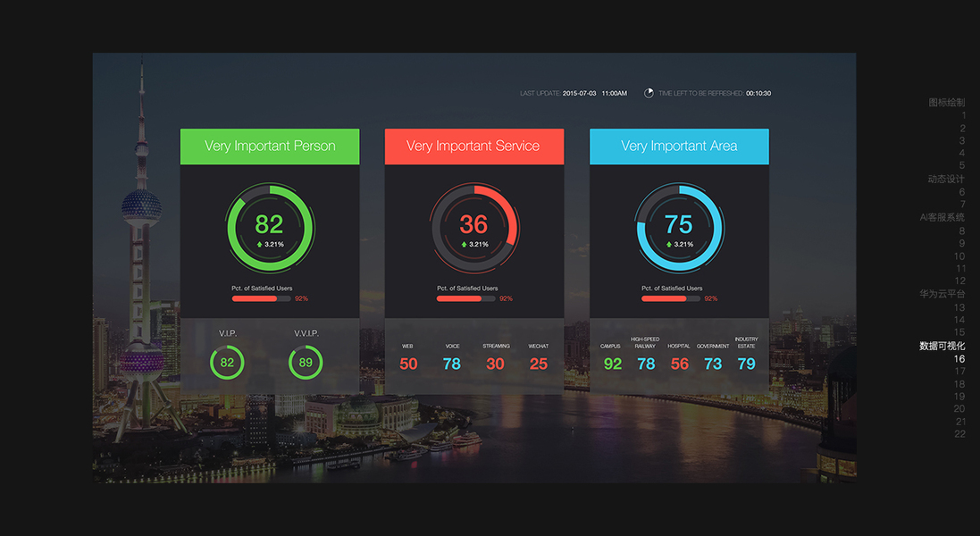Click the VOICE score value 78
The height and width of the screenshot is (536, 980).
[452, 364]
